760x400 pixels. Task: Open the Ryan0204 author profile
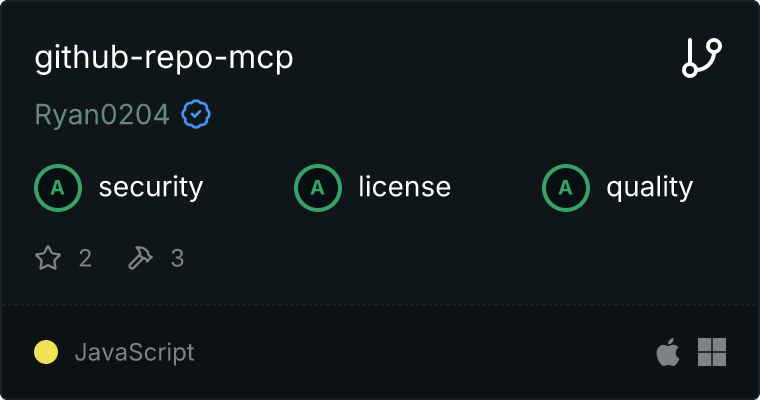pyautogui.click(x=102, y=114)
